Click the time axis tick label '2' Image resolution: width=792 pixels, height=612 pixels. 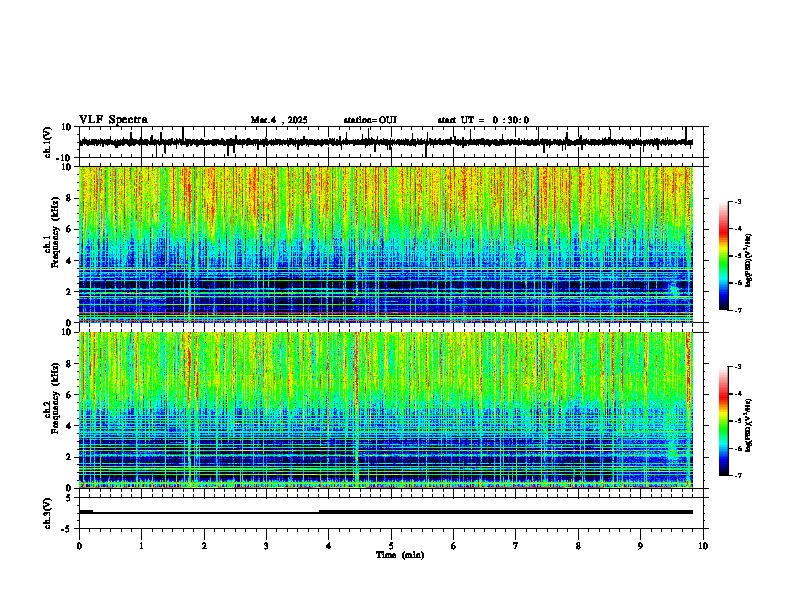(204, 546)
